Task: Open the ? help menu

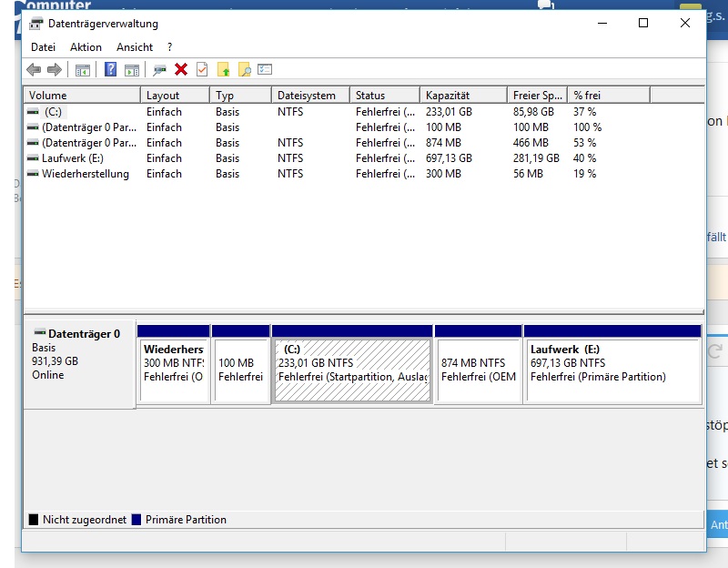Action: click(170, 47)
